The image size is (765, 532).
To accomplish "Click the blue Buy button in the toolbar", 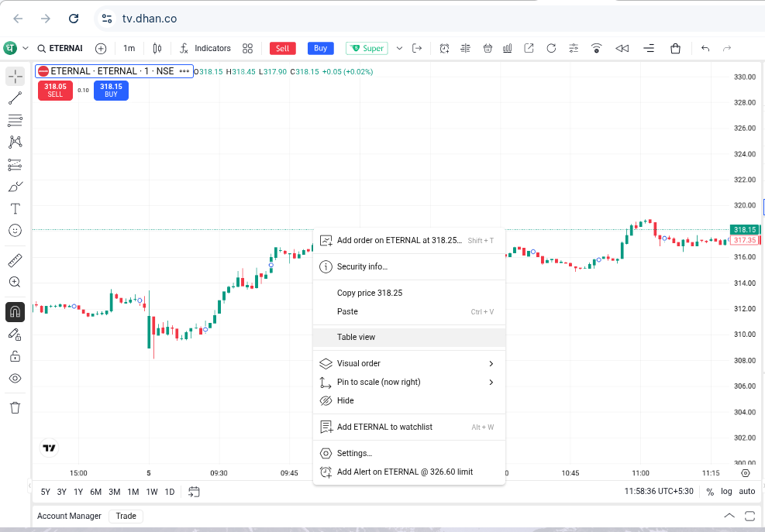I will [x=321, y=48].
